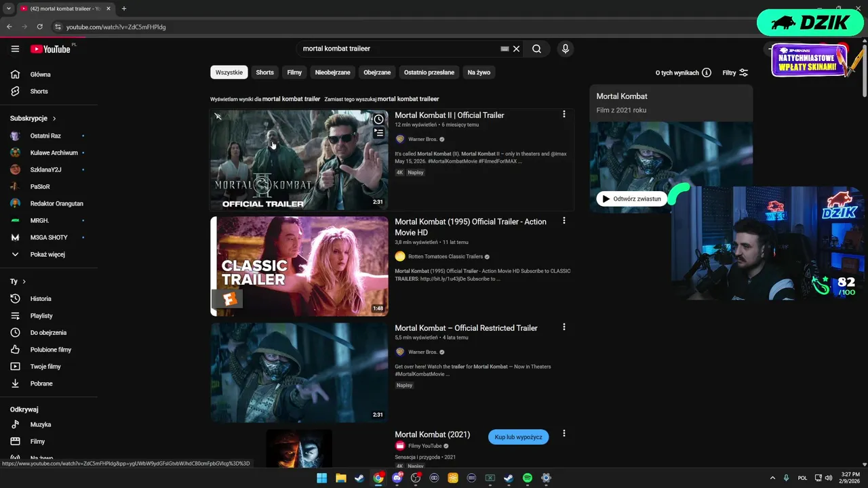The width and height of the screenshot is (868, 488).
Task: Click the browser address bar URL
Action: click(116, 27)
